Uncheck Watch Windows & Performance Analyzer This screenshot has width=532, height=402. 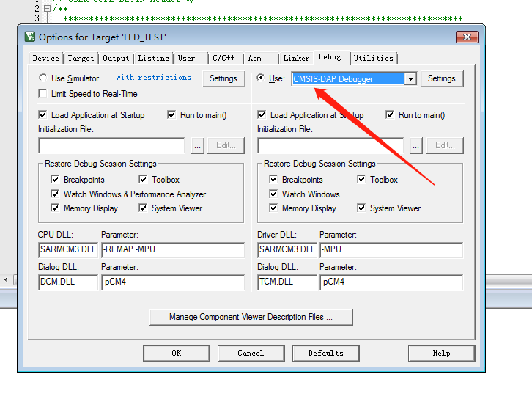[56, 194]
